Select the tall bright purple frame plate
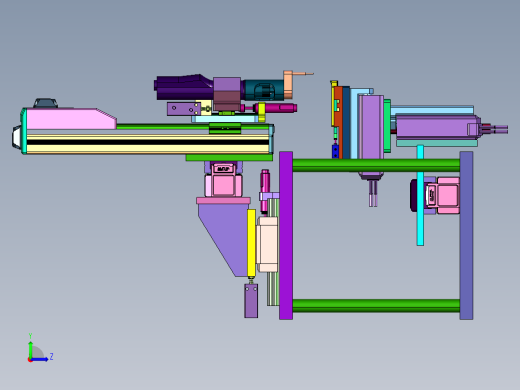The width and height of the screenshot is (520, 390). pyautogui.click(x=286, y=235)
